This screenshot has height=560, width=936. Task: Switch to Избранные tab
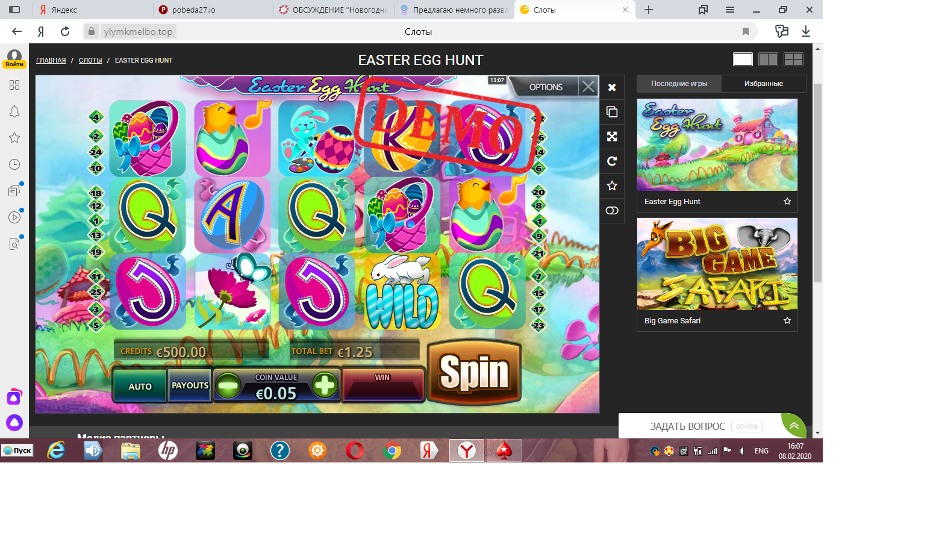click(763, 84)
